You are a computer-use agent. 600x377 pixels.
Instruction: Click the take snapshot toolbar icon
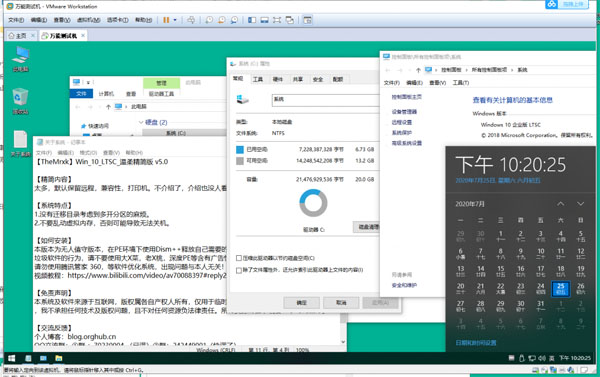click(x=209, y=20)
